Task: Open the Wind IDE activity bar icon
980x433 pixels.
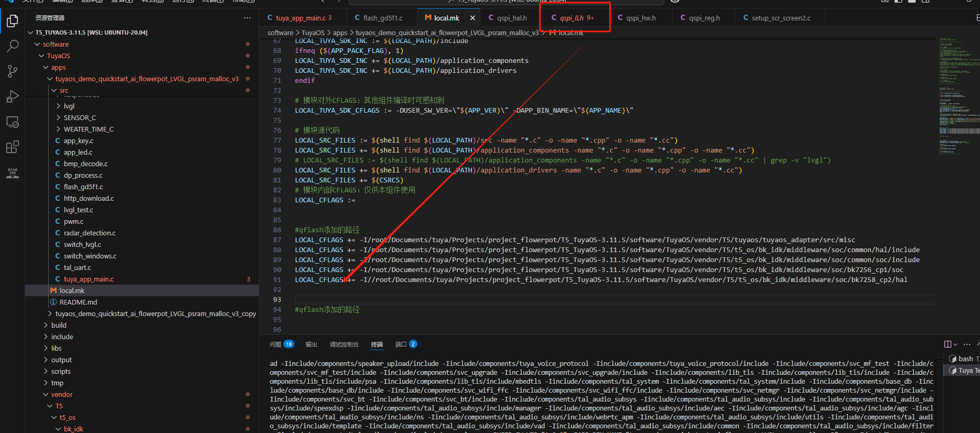Action: [x=13, y=173]
